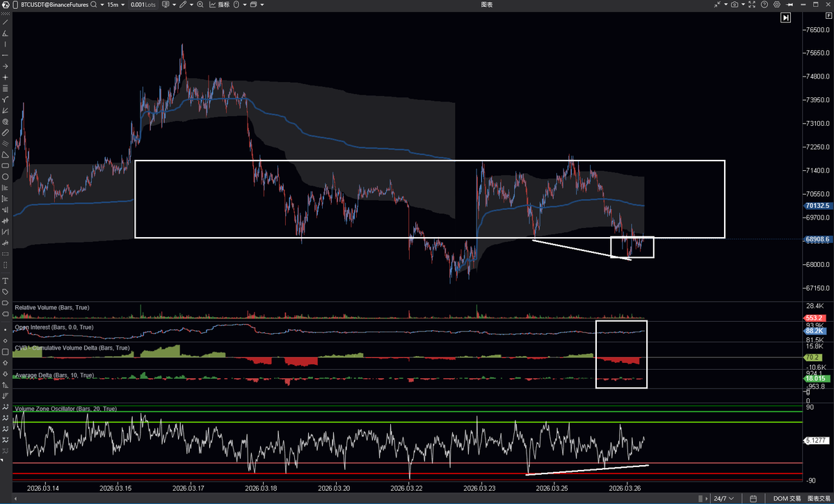
Task: Take a screenshot with the camera icon
Action: click(x=735, y=5)
